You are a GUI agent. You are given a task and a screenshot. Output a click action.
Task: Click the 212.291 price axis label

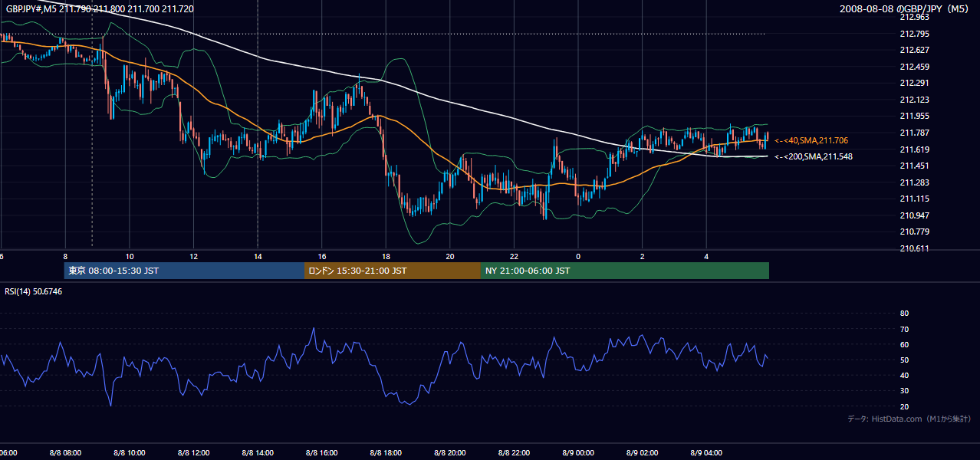click(914, 83)
